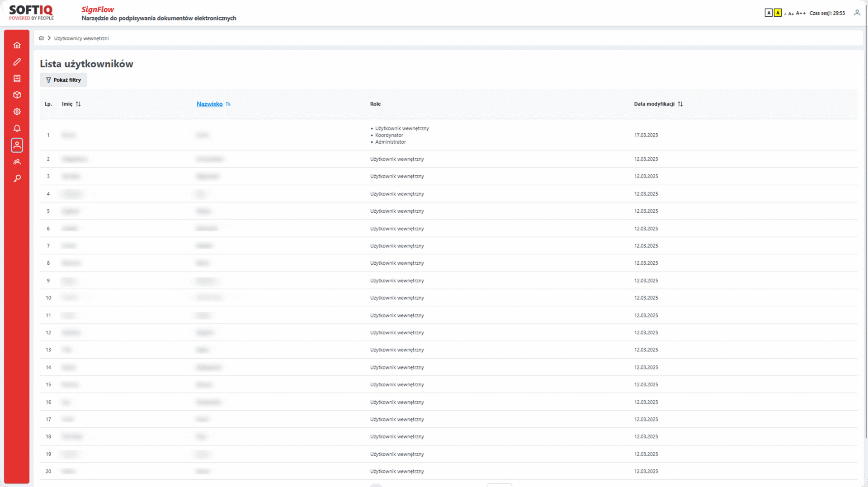Expand filters with the Pokaż filtry button
Screen dimensions: 868x487
[x=63, y=80]
